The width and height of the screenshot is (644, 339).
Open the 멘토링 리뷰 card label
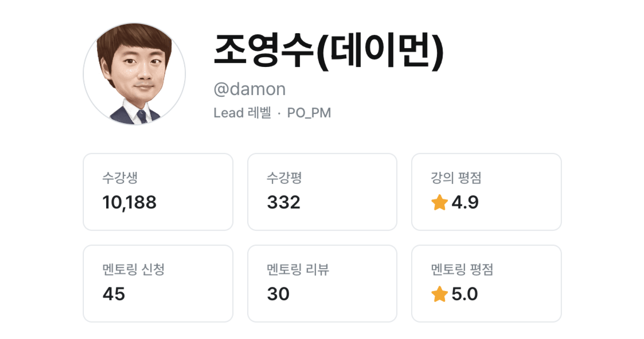pos(298,269)
